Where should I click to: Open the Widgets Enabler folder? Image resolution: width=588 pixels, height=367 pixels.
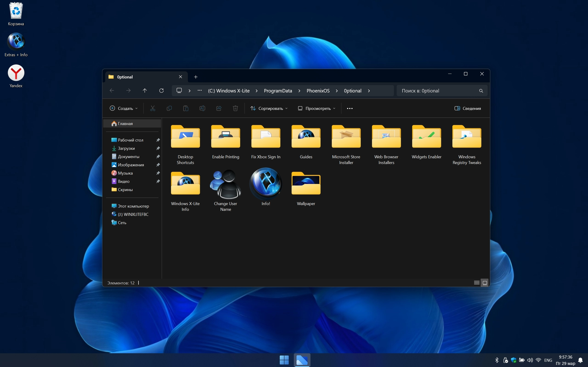(x=427, y=137)
